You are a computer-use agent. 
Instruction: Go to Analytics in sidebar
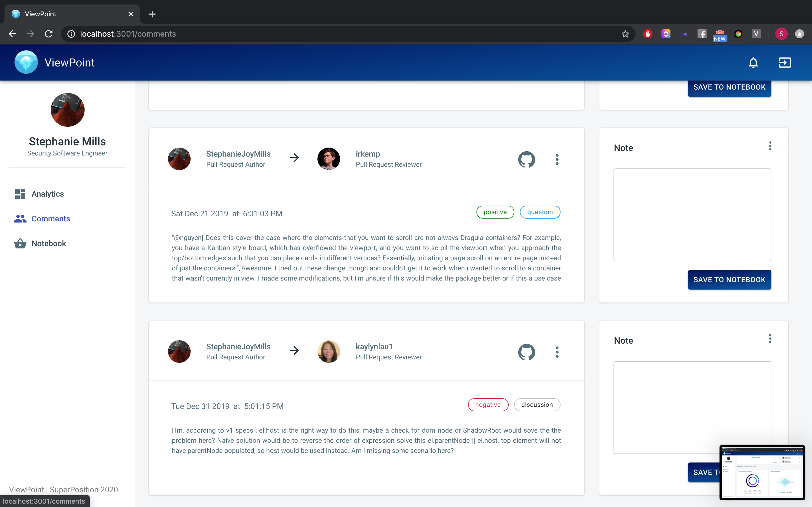pyautogui.click(x=47, y=194)
